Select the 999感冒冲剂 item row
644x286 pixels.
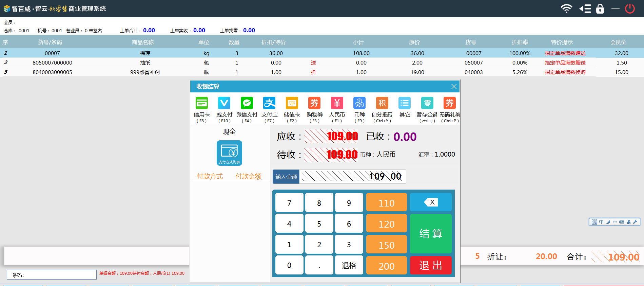click(x=145, y=72)
